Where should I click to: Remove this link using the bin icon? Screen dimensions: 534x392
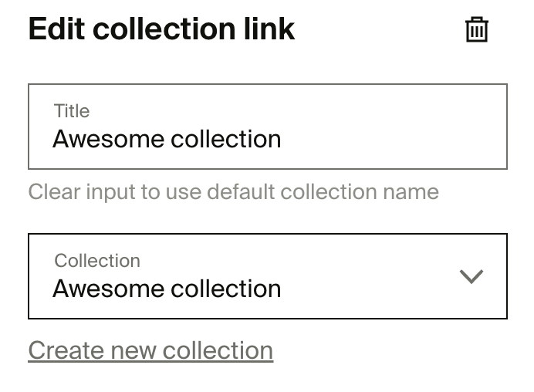click(476, 29)
